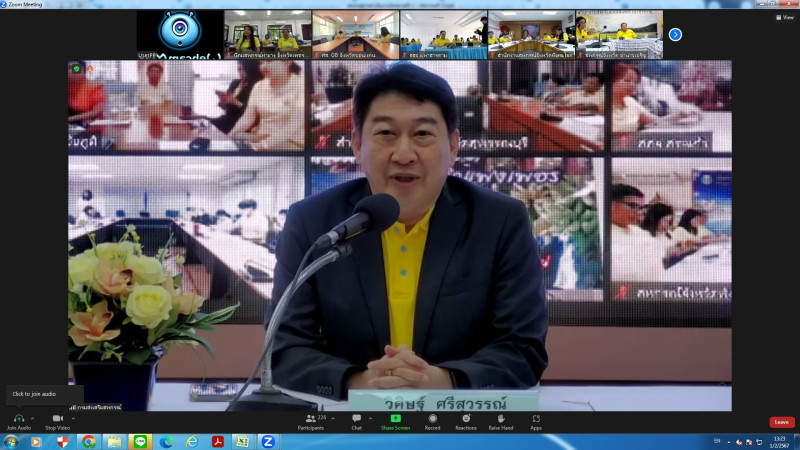
Task: Open Adobe Acrobat Reader from taskbar
Action: point(218,442)
